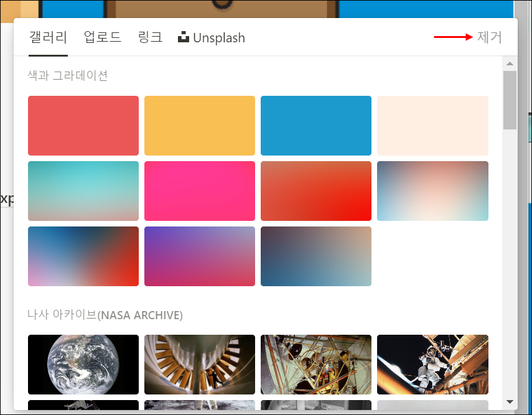Choose the navy-to-tan gradient cover
This screenshot has height=415, width=532.
coord(316,256)
